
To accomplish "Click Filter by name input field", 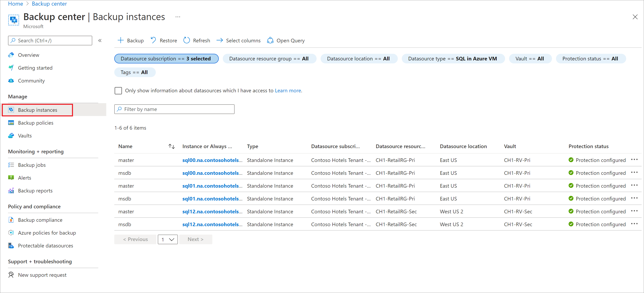I will tap(175, 109).
